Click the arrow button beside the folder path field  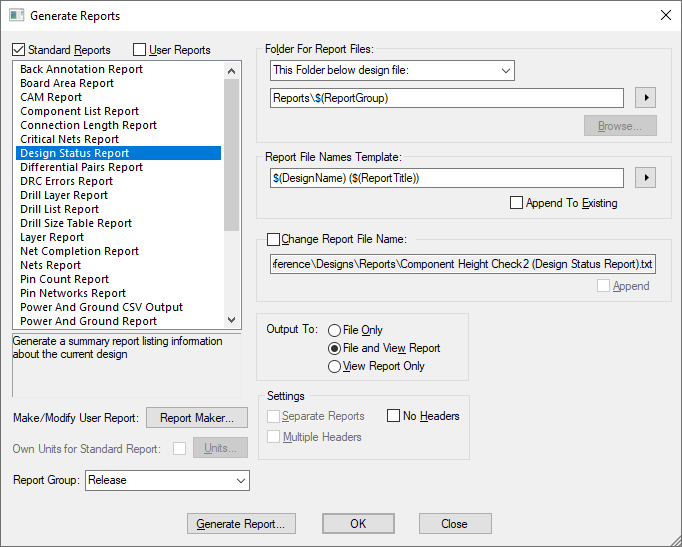tap(647, 98)
